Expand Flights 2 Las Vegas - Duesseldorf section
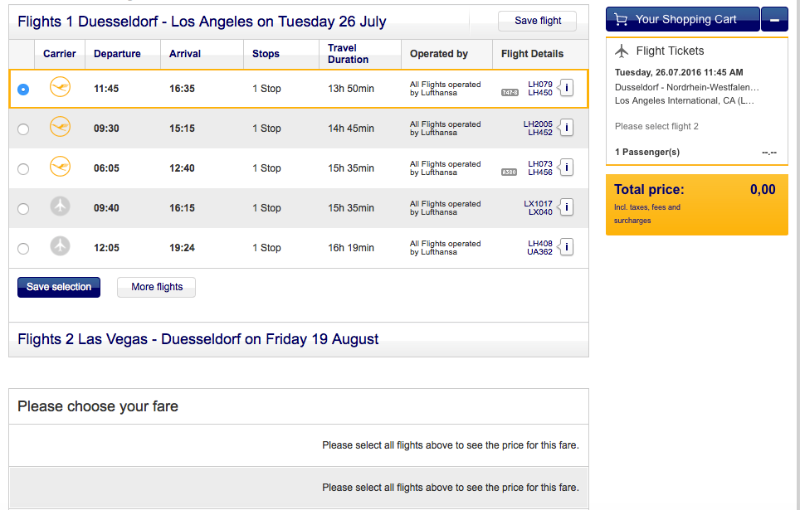The width and height of the screenshot is (800, 510). (198, 339)
